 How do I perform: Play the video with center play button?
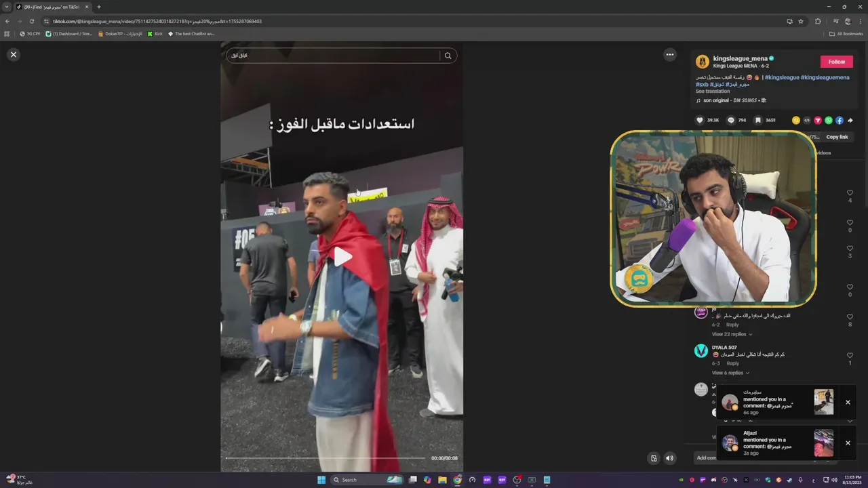tap(342, 256)
